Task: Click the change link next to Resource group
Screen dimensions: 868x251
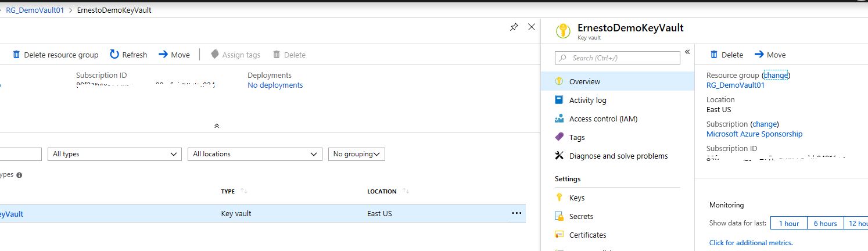Action: pos(776,76)
